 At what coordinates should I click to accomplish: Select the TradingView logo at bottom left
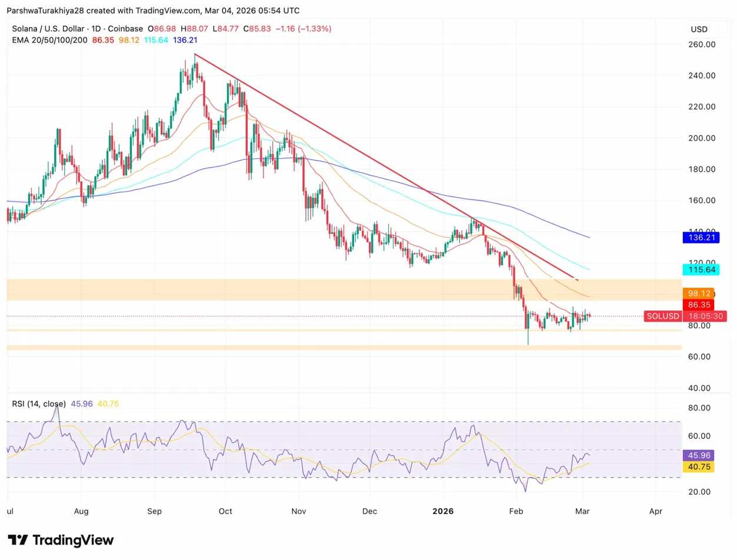59,540
